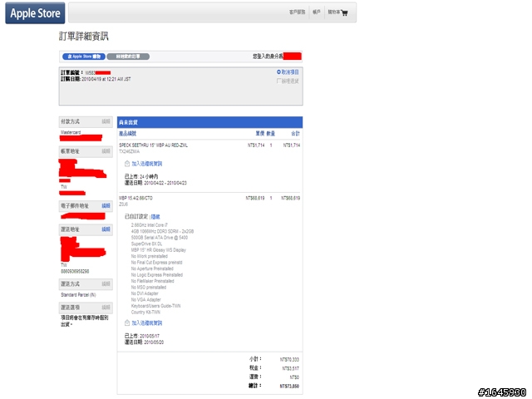Click Standard Parcel shipping method text
This screenshot has height=399, width=532.
(x=78, y=295)
